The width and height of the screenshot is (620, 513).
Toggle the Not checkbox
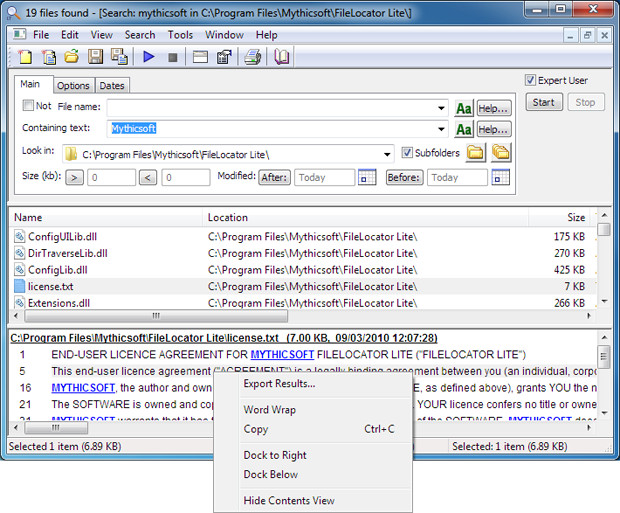(28, 105)
